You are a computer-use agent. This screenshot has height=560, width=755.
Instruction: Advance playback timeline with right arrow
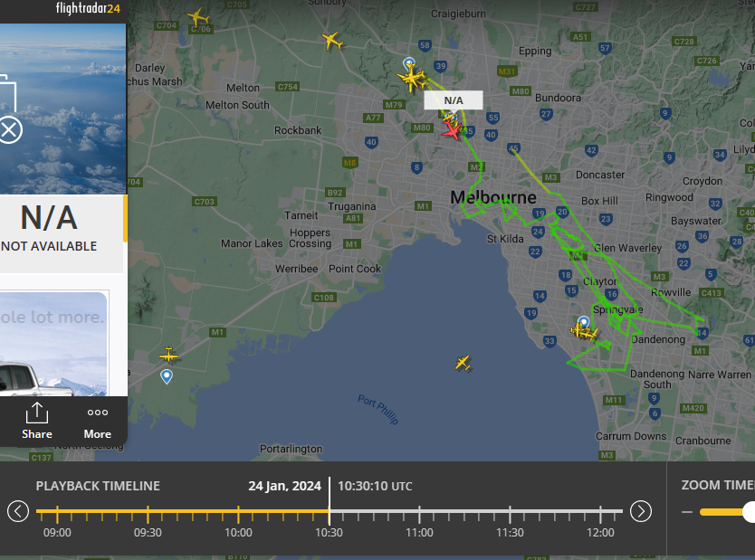coord(640,511)
